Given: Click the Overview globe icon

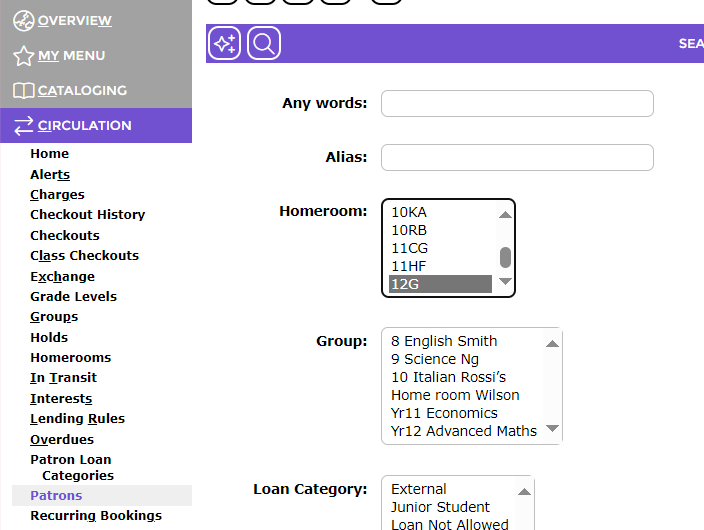Looking at the screenshot, I should pos(23,21).
